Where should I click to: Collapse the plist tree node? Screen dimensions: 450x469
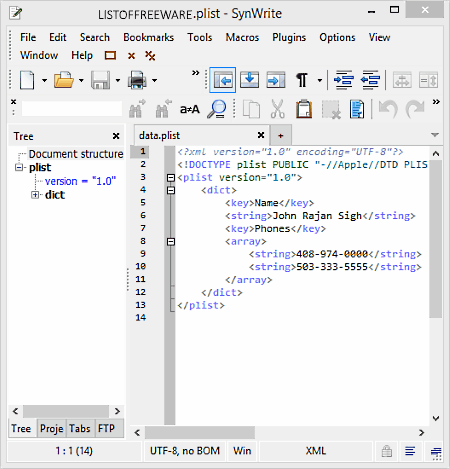click(19, 167)
